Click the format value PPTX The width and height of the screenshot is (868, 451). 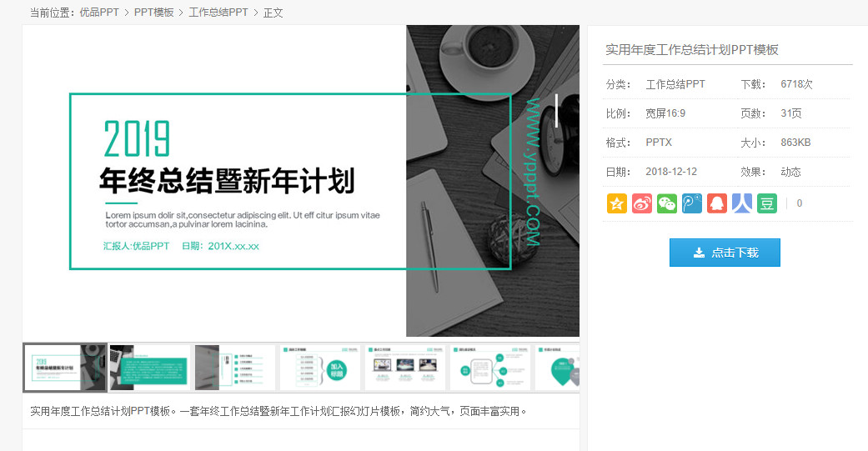[x=659, y=143]
